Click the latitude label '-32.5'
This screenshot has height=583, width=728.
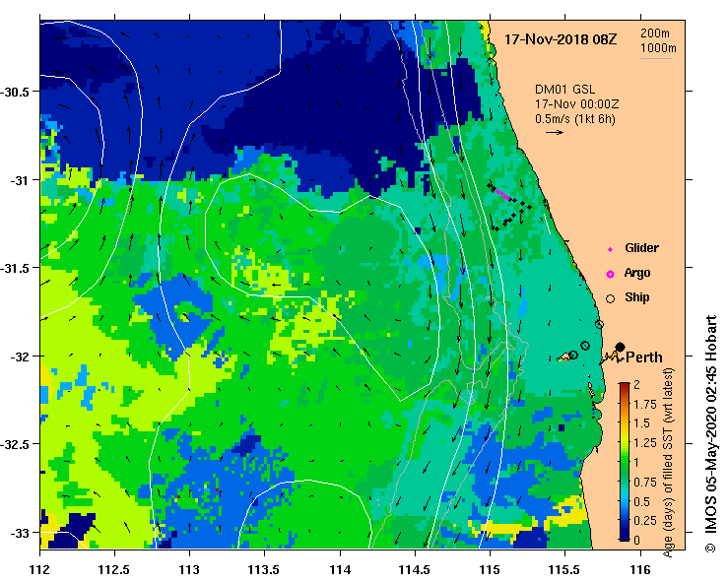(x=16, y=445)
